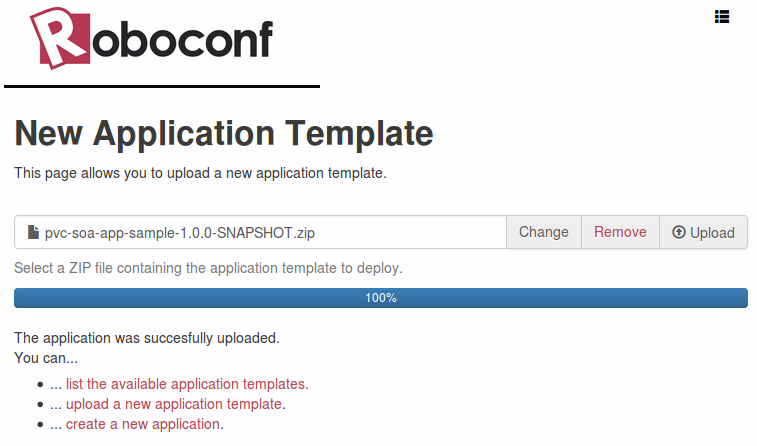The width and height of the screenshot is (757, 446).
Task: Click the pvc-soa-app-sample-1.0.0-SNAPSHOT.zip file field
Action: [260, 233]
